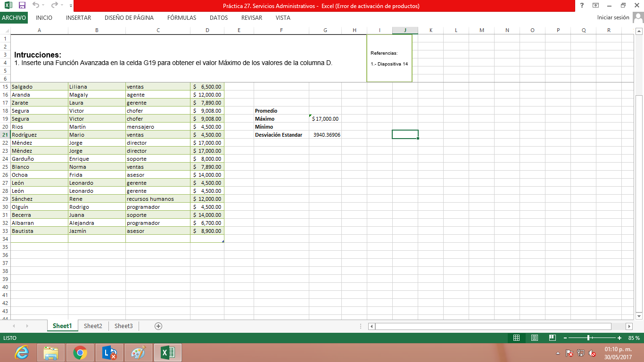The image size is (644, 362).
Task: Switch to Page Layout view icon
Action: 535,338
